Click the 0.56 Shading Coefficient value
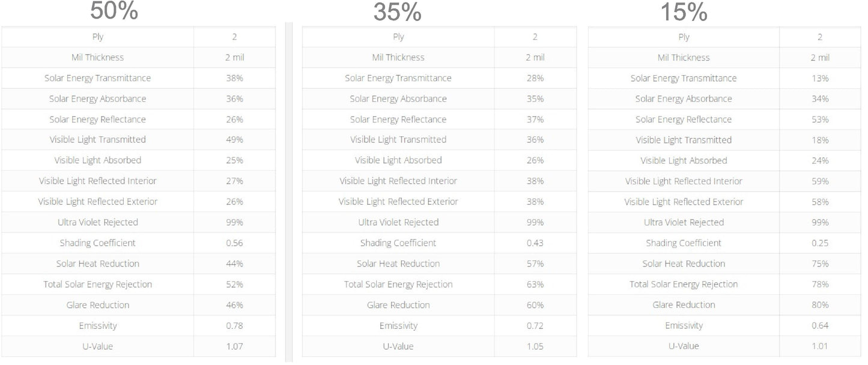Viewport: 868px width, 365px height. (x=234, y=243)
